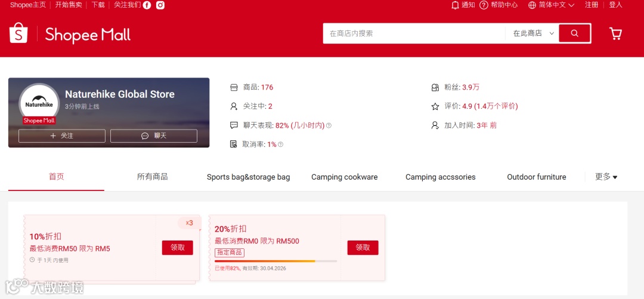Expand the 更多 categories menu
The height and width of the screenshot is (299, 644).
[x=606, y=177]
